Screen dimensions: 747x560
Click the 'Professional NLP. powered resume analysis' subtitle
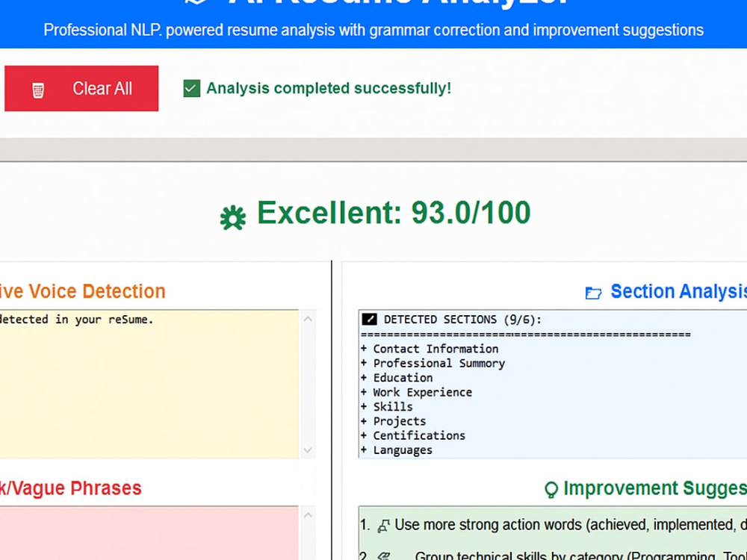pyautogui.click(x=373, y=30)
